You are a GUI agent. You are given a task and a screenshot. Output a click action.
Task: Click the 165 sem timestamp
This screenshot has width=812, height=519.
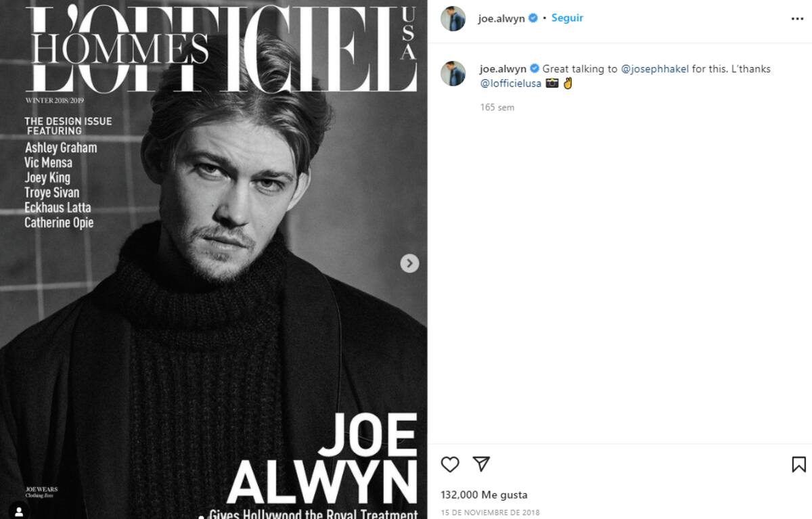[x=497, y=108]
